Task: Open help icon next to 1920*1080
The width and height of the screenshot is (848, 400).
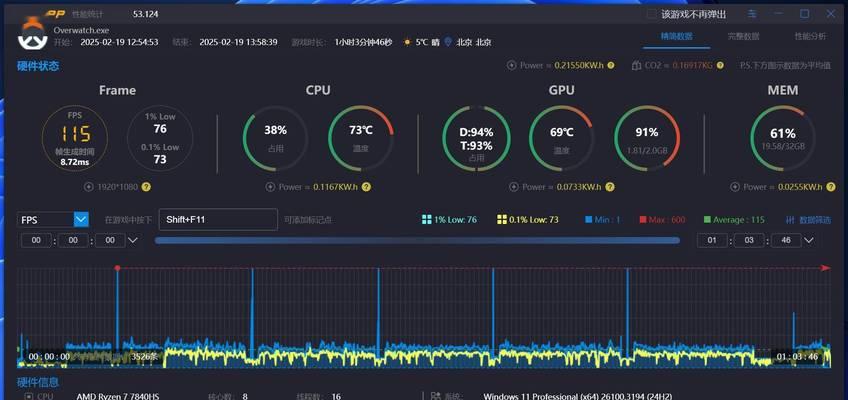Action: [x=146, y=186]
